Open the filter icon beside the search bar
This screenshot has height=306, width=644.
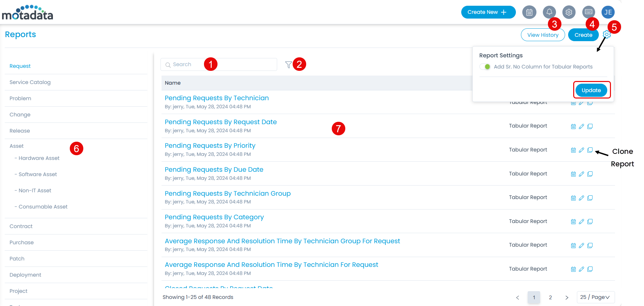288,64
